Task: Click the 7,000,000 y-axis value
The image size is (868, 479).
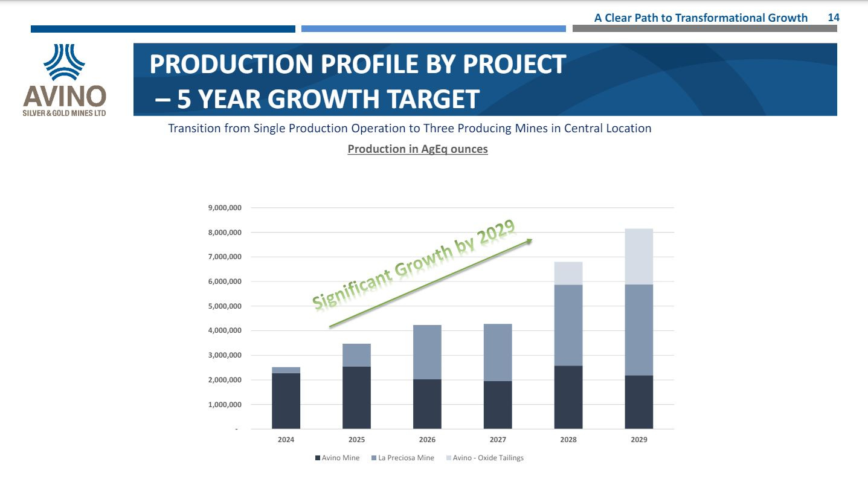Action: [x=224, y=257]
